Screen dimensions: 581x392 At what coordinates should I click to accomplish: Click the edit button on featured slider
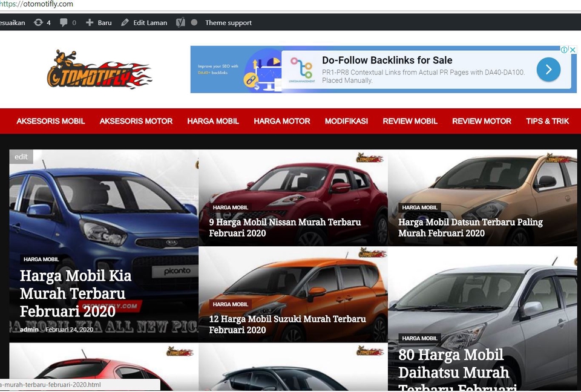pos(21,157)
